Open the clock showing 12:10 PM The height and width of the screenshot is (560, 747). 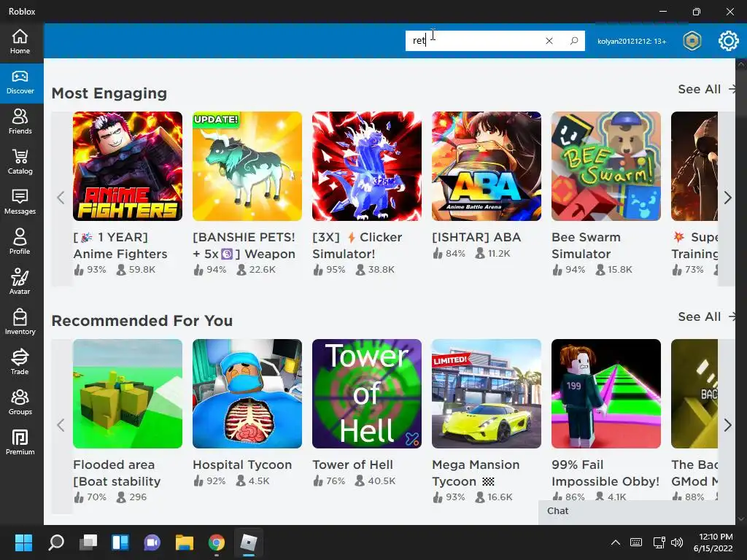pos(713,542)
